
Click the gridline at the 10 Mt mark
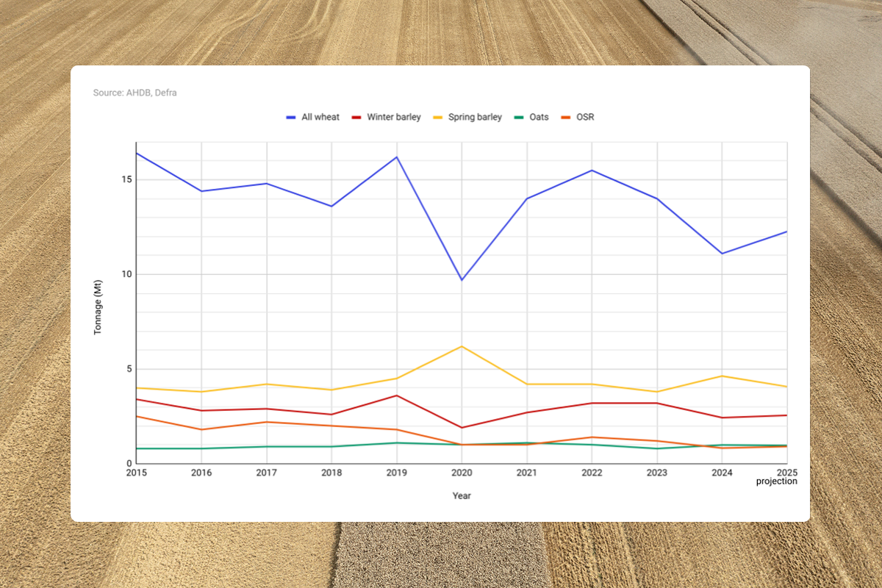point(462,275)
